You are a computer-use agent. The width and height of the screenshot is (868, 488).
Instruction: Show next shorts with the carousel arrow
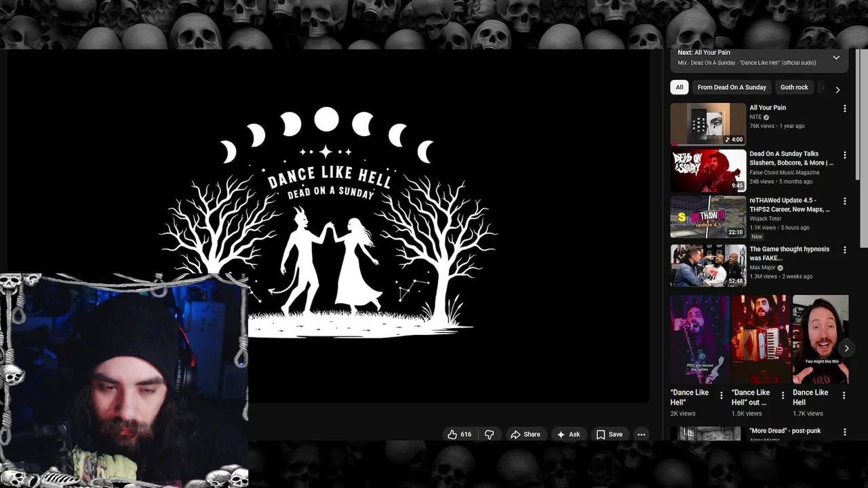(x=846, y=348)
